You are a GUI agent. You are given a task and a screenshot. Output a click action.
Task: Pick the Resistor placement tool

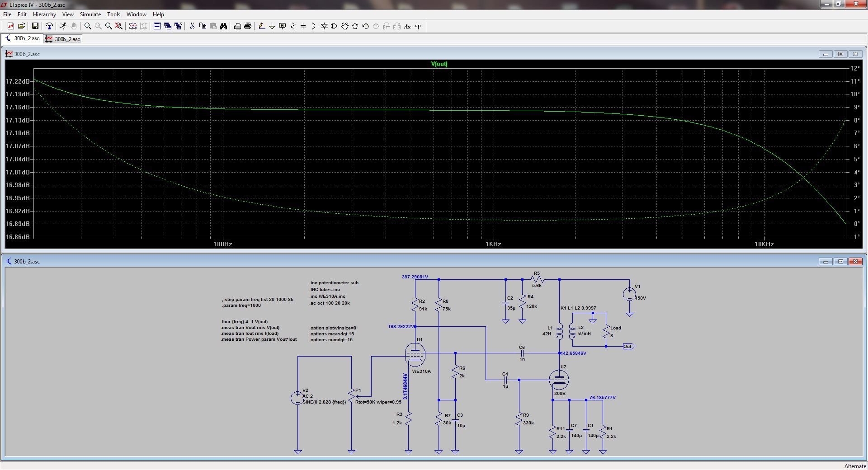click(x=292, y=26)
